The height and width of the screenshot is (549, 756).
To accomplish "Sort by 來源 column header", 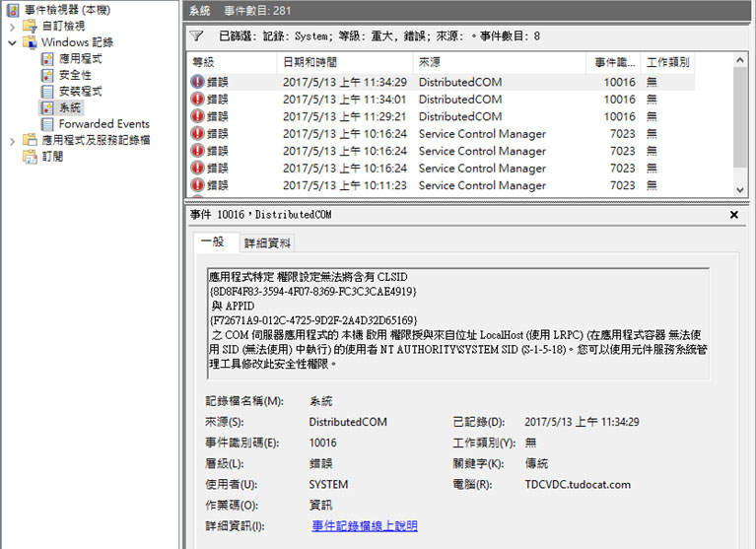I will coord(500,62).
